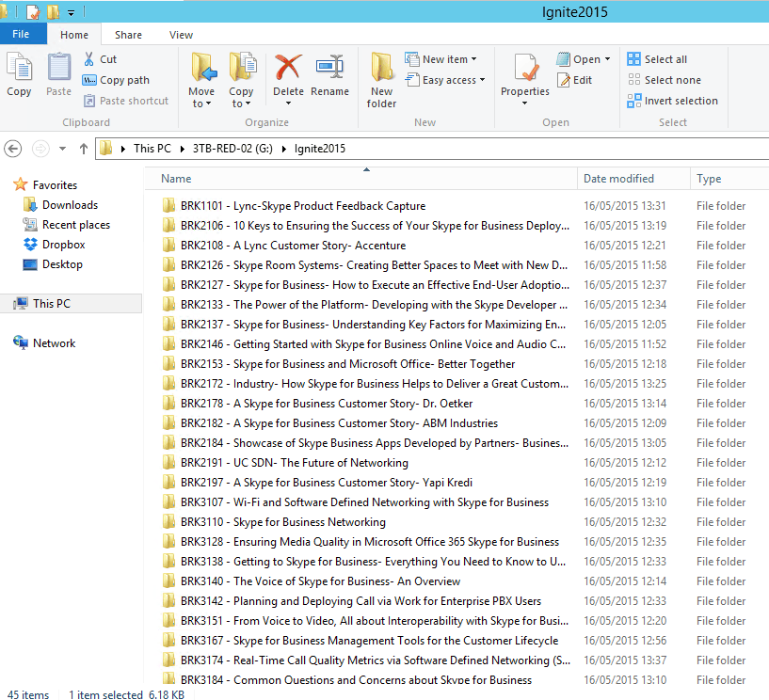Select Dropbox in Favorites pane

[x=63, y=245]
